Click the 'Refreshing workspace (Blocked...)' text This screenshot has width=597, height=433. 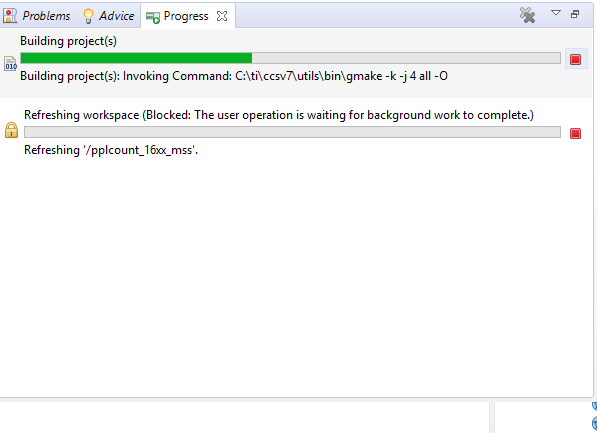279,115
